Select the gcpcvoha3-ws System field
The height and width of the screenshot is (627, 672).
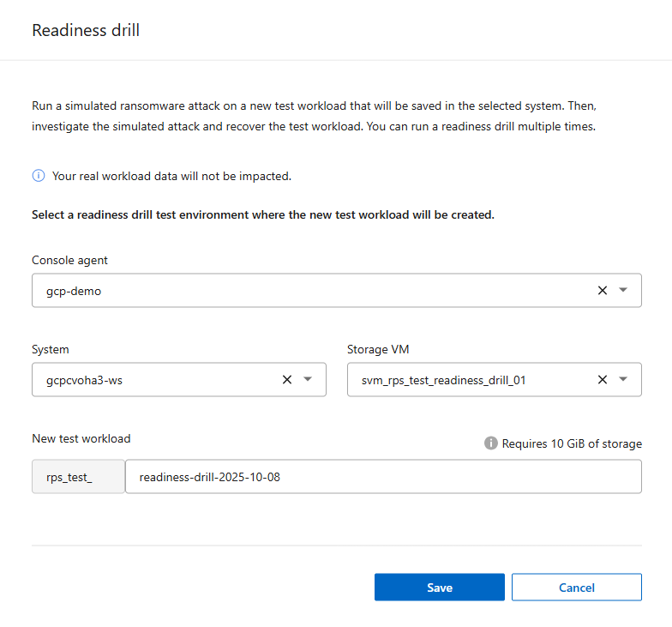pos(84,380)
